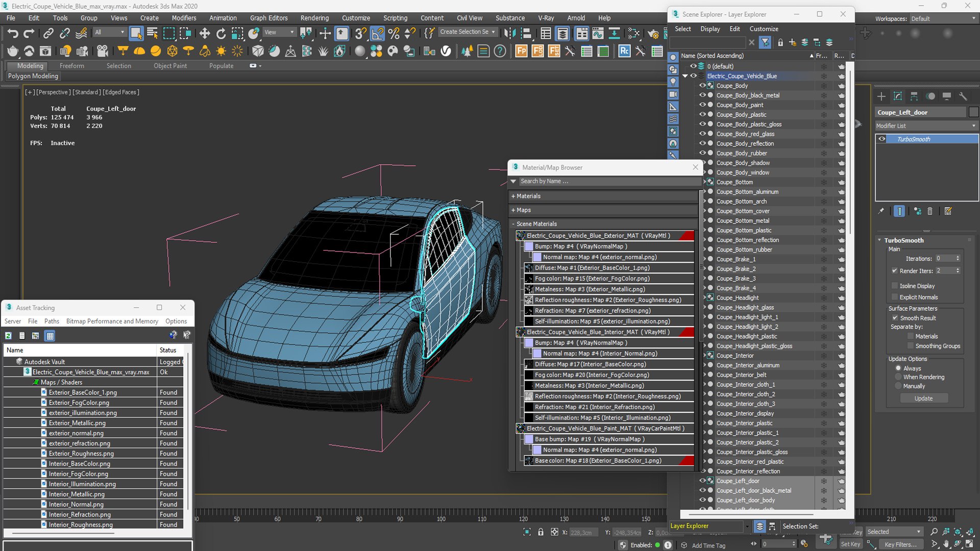Open the Modifier List dropdown
980x551 pixels.
point(926,126)
